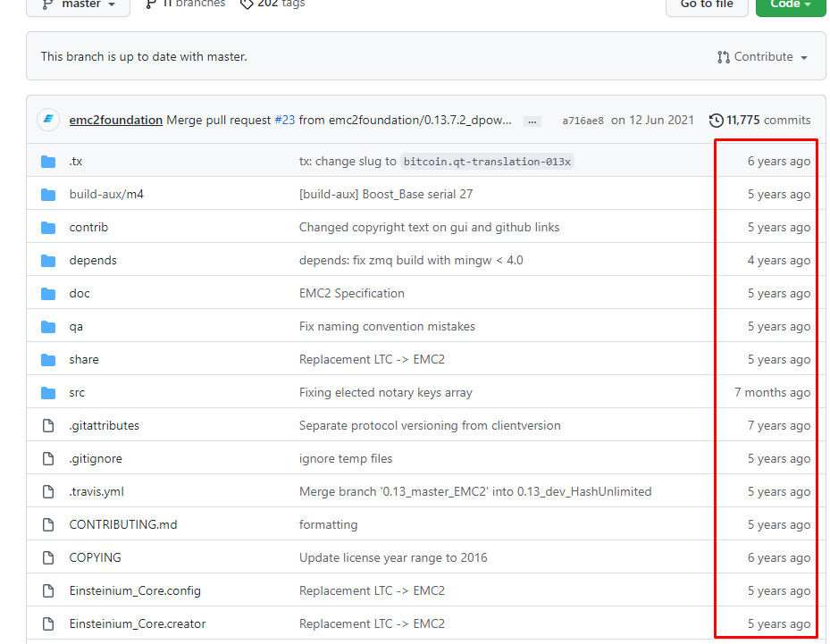The image size is (830, 644).
Task: Click the qa folder icon
Action: click(x=48, y=327)
